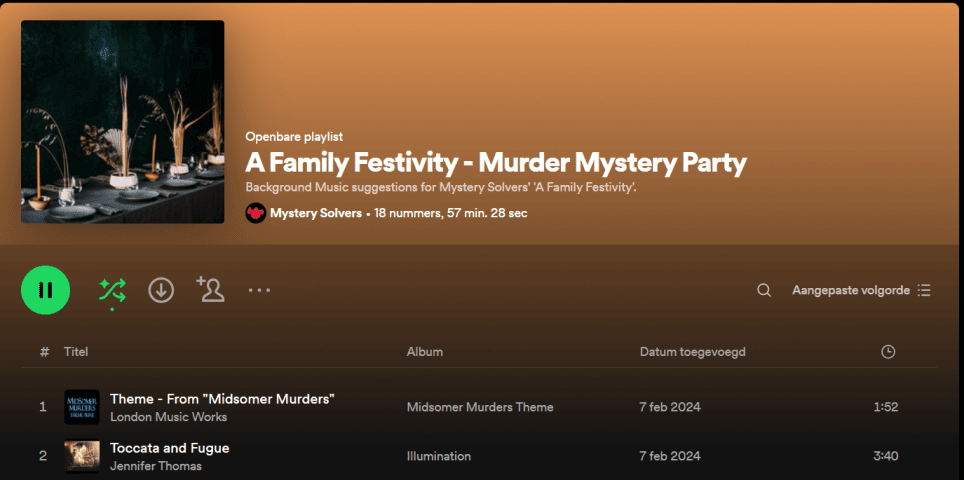The height and width of the screenshot is (480, 964).
Task: Sort by the Album column header
Action: tap(425, 352)
